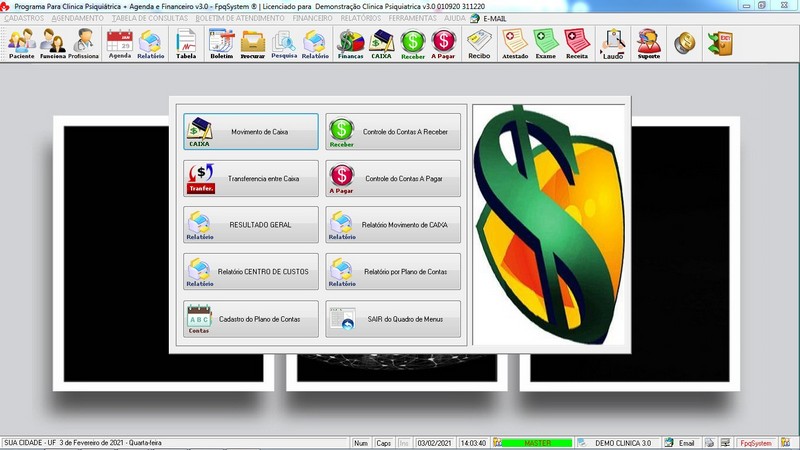Image resolution: width=800 pixels, height=450 pixels.
Task: Click the SUA CIDADE - UF status text
Action: click(x=83, y=443)
